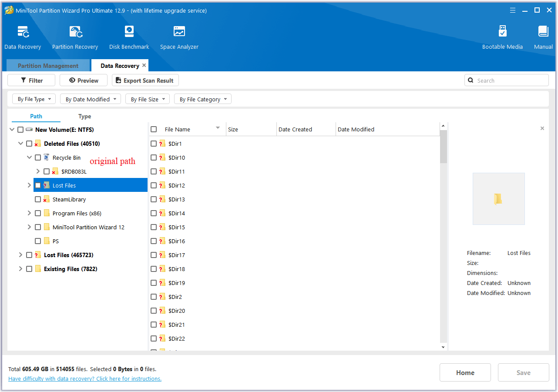
Task: Click the scroll down arrow of file list
Action: coord(444,347)
